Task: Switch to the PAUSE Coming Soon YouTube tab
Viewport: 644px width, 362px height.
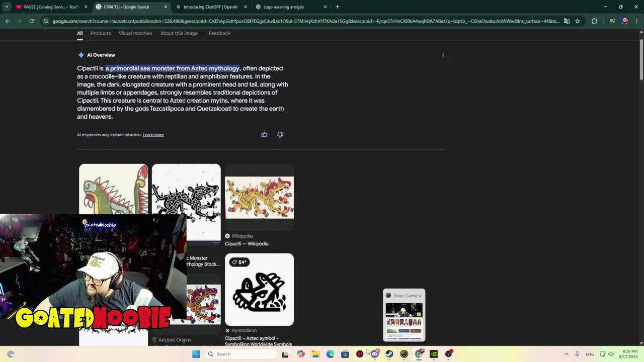Action: [x=51, y=7]
